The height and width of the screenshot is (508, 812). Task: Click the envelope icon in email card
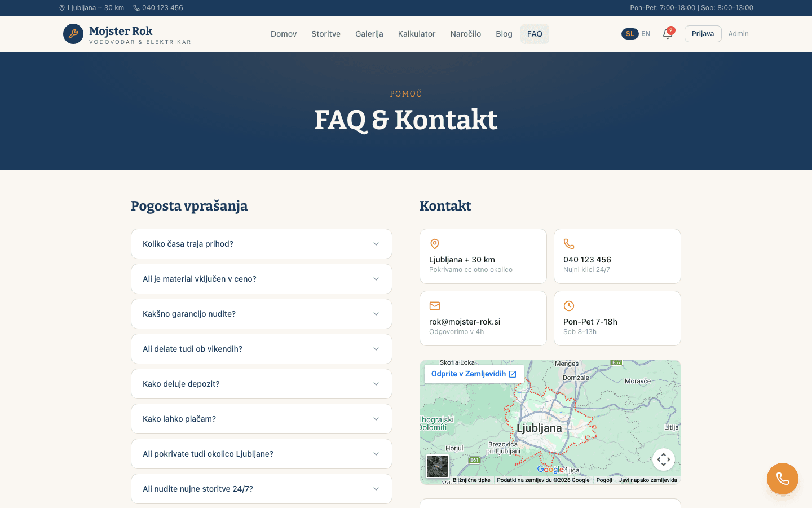pyautogui.click(x=435, y=306)
